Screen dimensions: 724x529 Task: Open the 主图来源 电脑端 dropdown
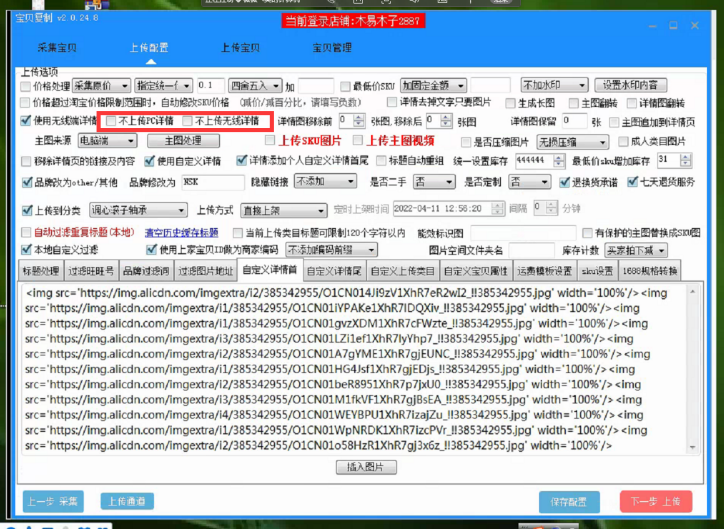(107, 140)
